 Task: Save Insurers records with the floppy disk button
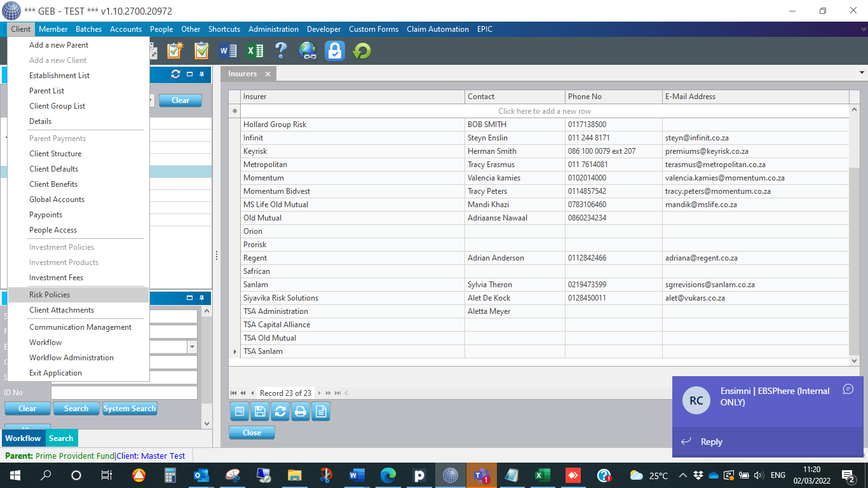(260, 412)
